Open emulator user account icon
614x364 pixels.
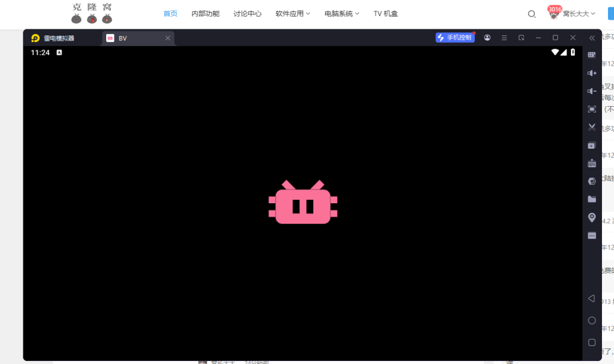(487, 38)
